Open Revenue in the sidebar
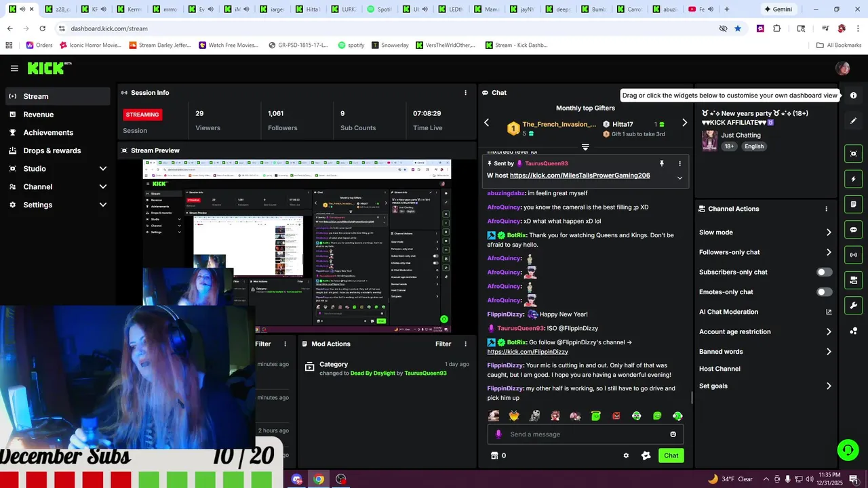This screenshot has height=488, width=868. tap(58, 115)
